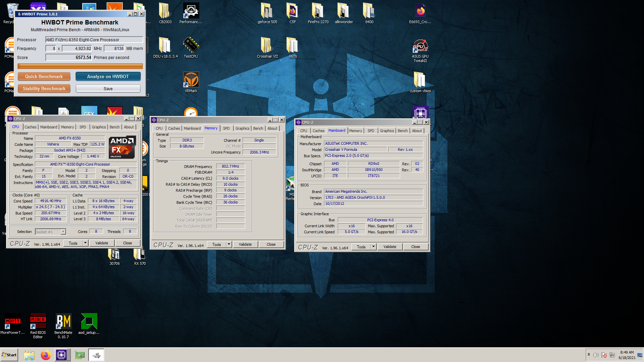Screen dimensions: 644x362
Task: Click the HWBOT Prime orange progress bar
Action: coord(80,66)
